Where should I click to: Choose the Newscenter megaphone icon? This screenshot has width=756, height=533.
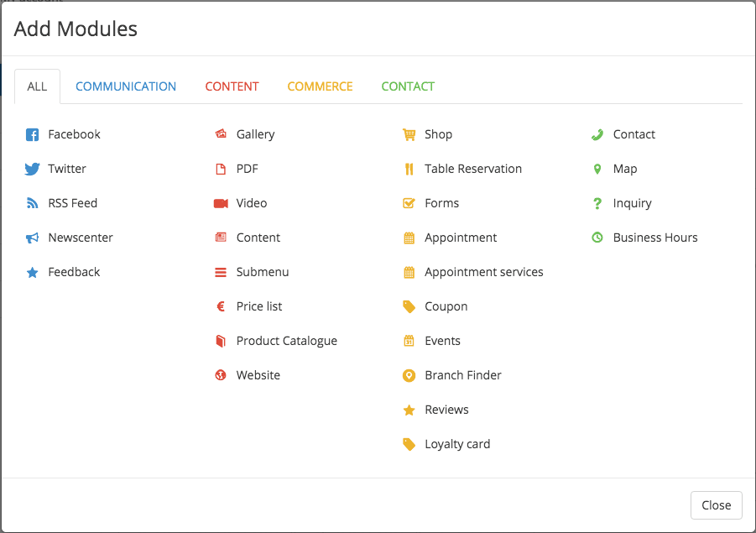pyautogui.click(x=32, y=238)
